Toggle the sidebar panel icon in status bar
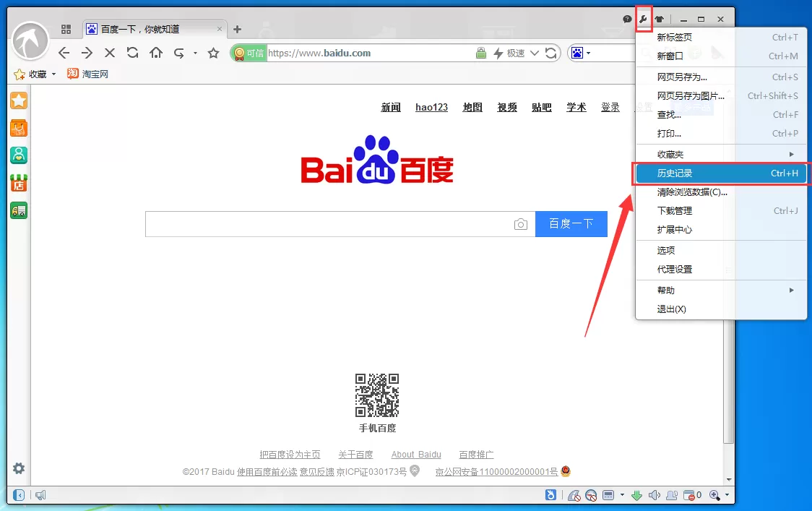This screenshot has width=812, height=511. [x=19, y=495]
